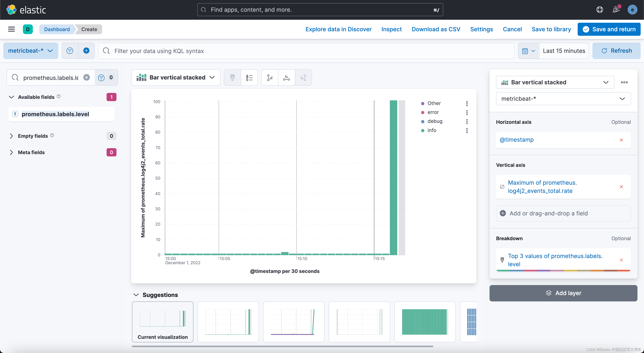Select the prometheus.labels.level field
The image size is (644, 353).
click(x=61, y=114)
